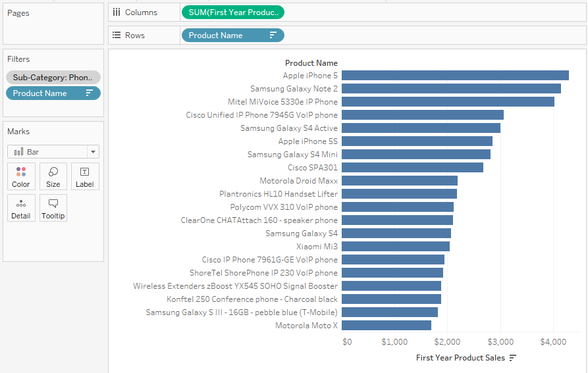Click the Mitel MiVoice 5330e IP Phone bar

(x=447, y=102)
